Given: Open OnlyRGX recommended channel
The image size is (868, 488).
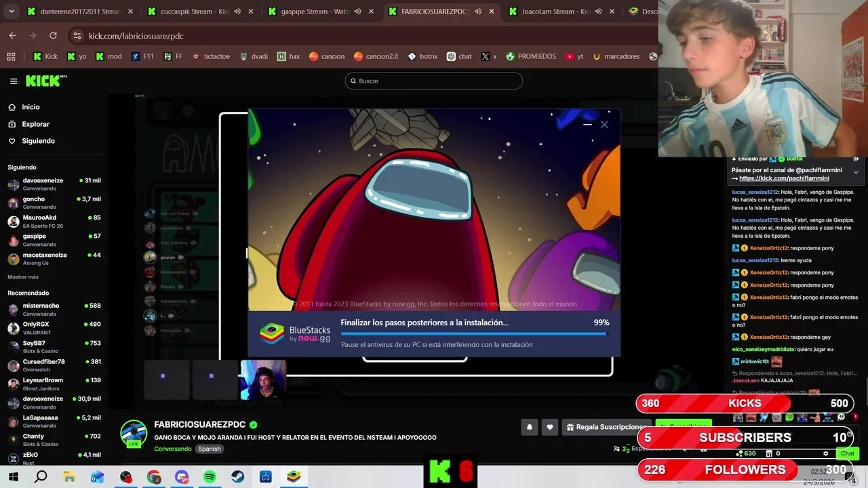Looking at the screenshot, I should (54, 328).
